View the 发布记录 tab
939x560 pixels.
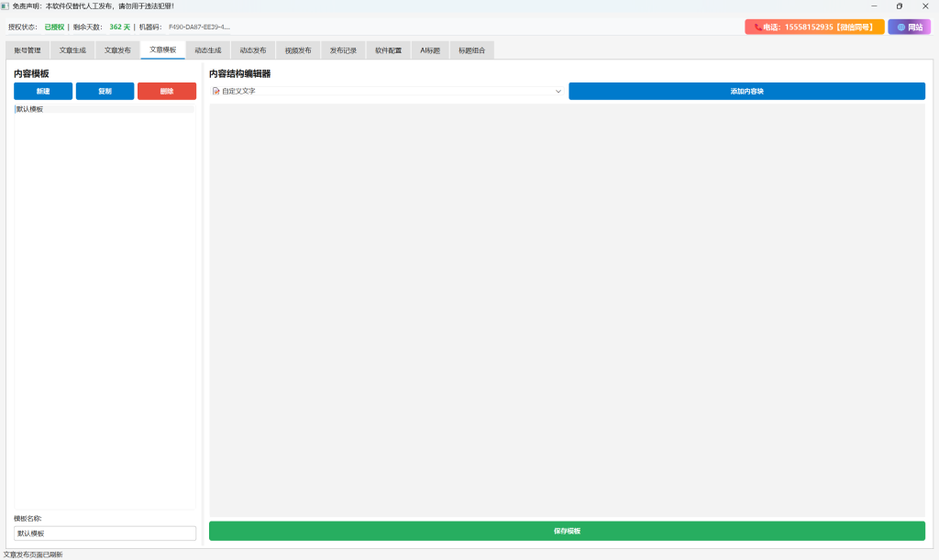(343, 50)
